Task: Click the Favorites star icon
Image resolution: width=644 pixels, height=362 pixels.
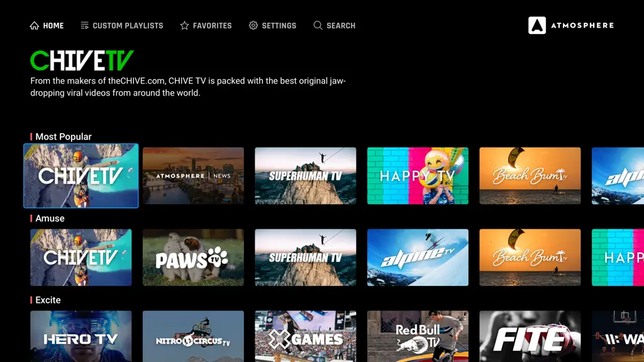Action: coord(184,25)
